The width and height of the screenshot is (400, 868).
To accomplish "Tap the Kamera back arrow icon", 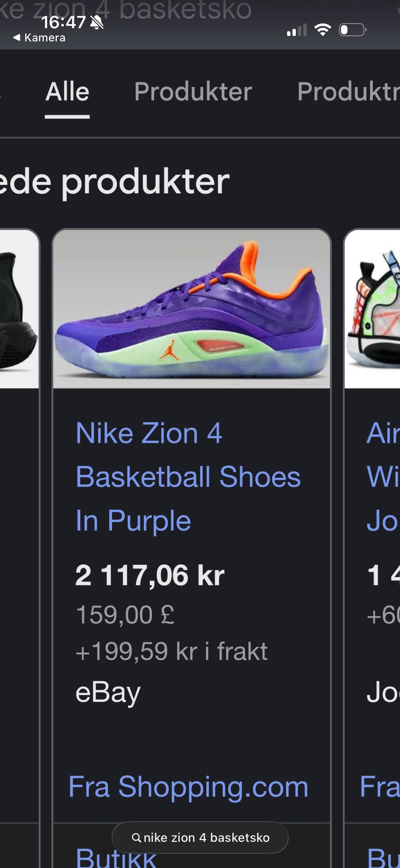I will pyautogui.click(x=17, y=38).
